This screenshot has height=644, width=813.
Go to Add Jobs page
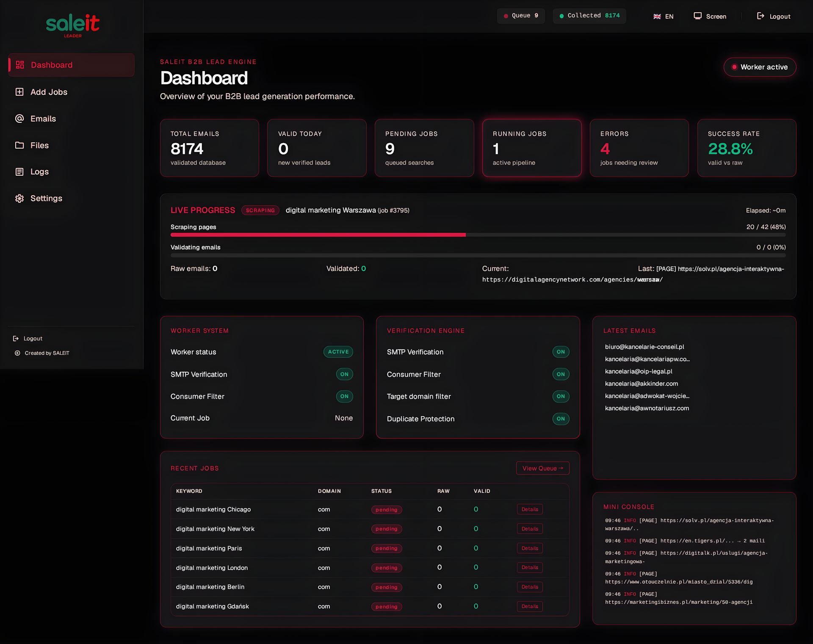72,92
